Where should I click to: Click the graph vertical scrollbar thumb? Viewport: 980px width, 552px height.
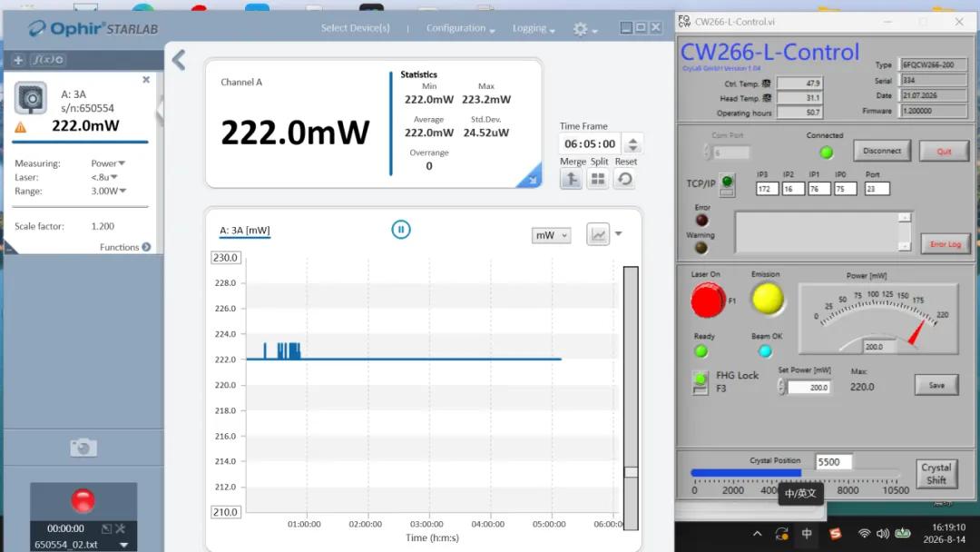point(631,472)
